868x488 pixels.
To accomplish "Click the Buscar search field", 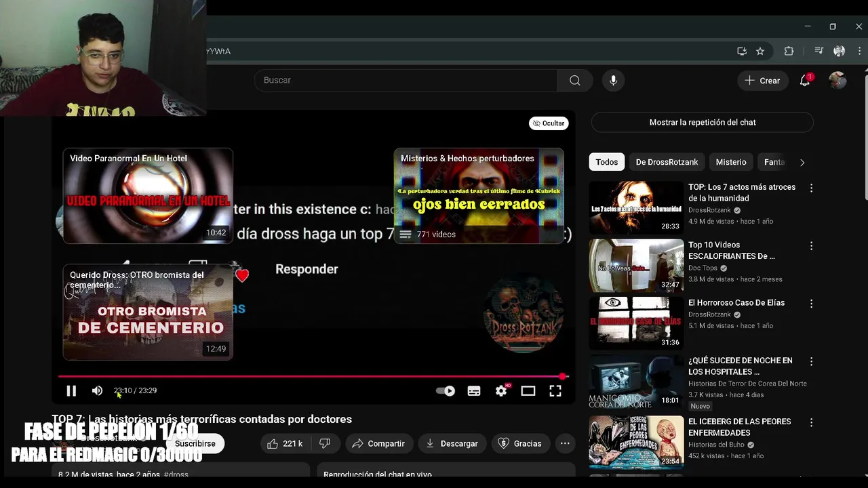I will pos(406,80).
